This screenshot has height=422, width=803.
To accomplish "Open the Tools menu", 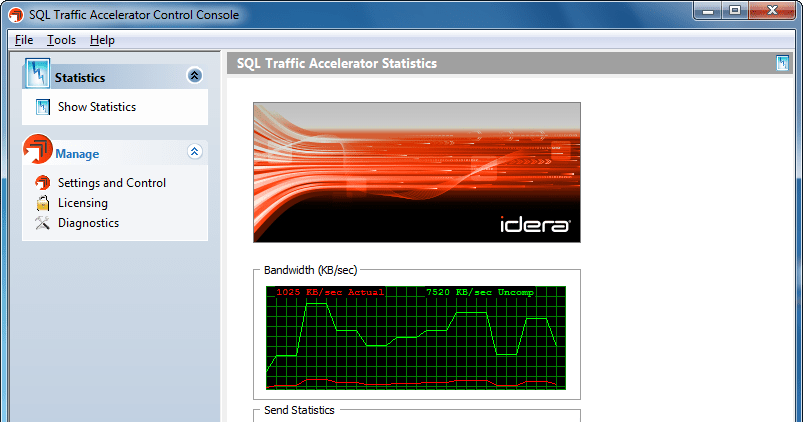I will tap(61, 40).
